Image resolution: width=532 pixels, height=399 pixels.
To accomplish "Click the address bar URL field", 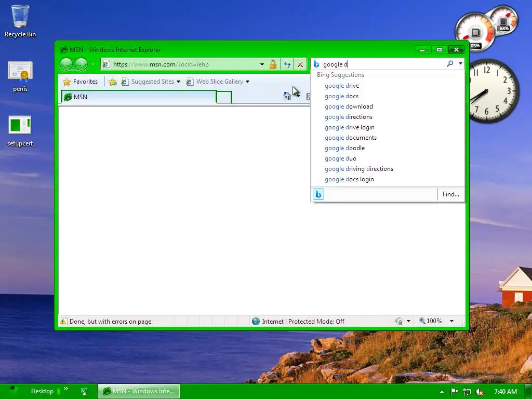I will tap(180, 64).
